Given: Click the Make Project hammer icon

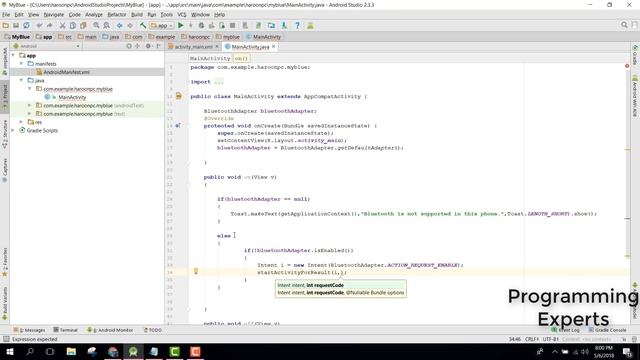Looking at the screenshot, I should pyautogui.click(x=143, y=26).
